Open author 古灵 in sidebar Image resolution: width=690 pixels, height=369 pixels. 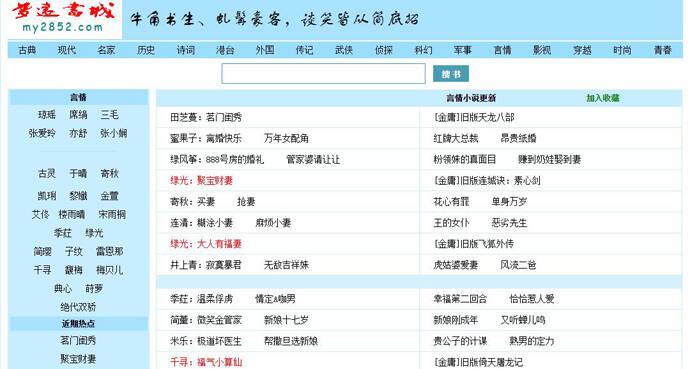click(47, 174)
